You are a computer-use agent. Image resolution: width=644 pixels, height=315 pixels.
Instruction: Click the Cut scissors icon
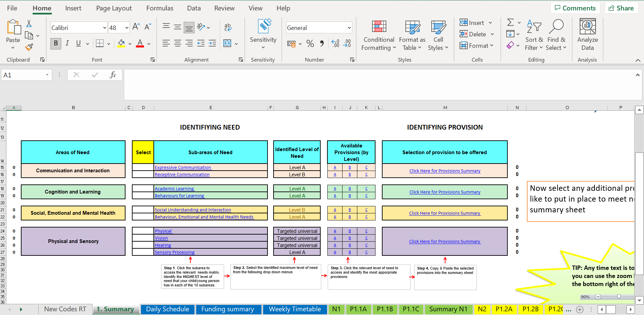(29, 24)
